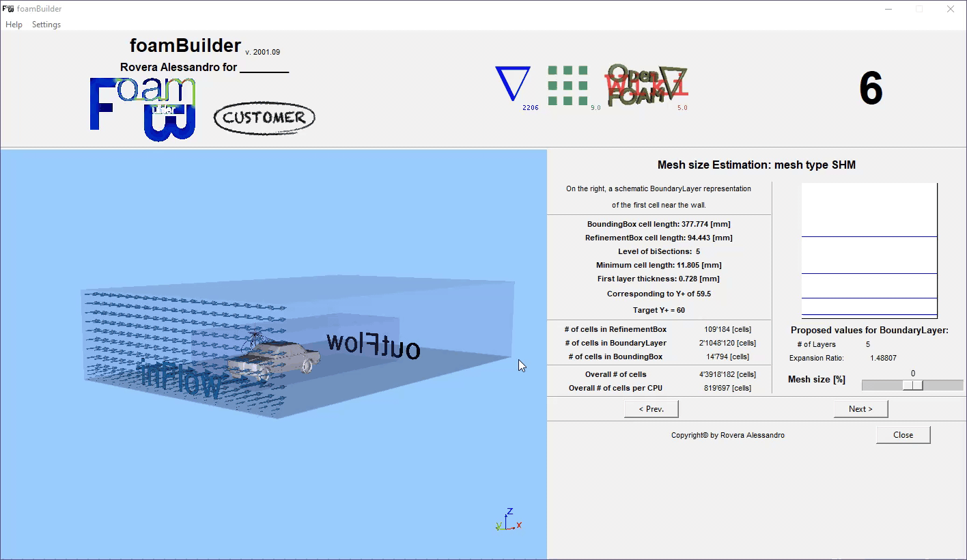Click the overall cells value 4'3918'182
This screenshot has height=560, width=967.
[x=727, y=374]
